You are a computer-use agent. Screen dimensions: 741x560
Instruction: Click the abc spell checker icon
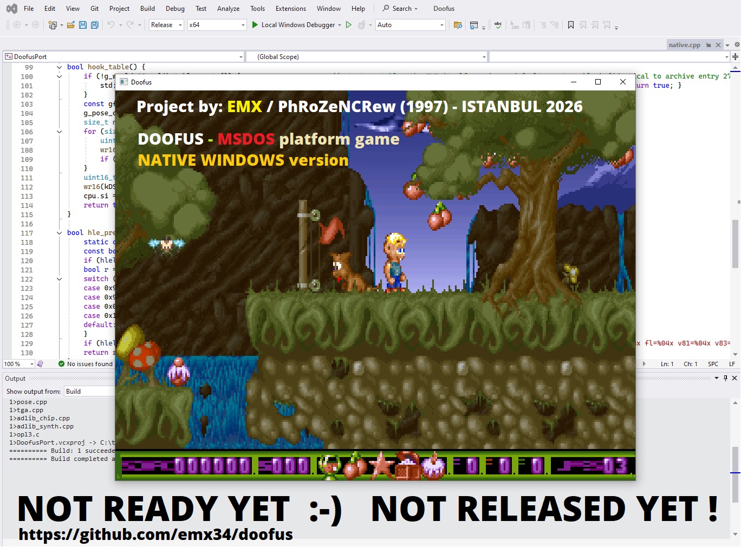tap(498, 25)
